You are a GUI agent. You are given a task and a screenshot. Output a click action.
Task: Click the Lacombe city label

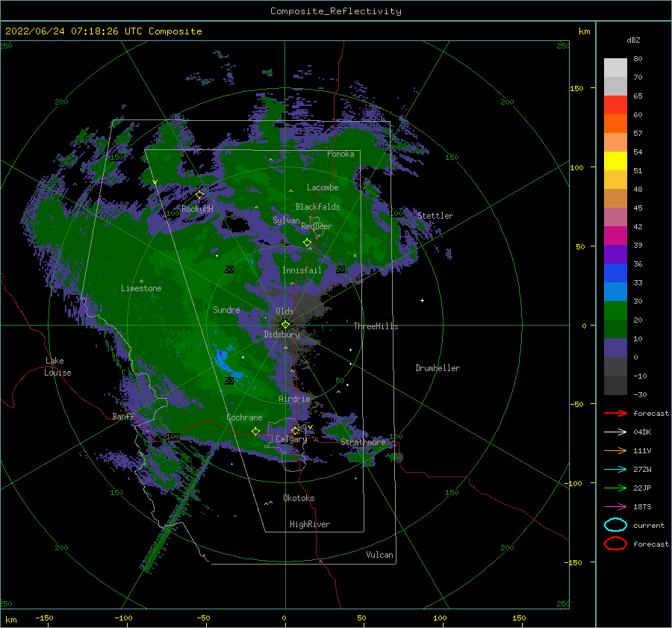323,187
